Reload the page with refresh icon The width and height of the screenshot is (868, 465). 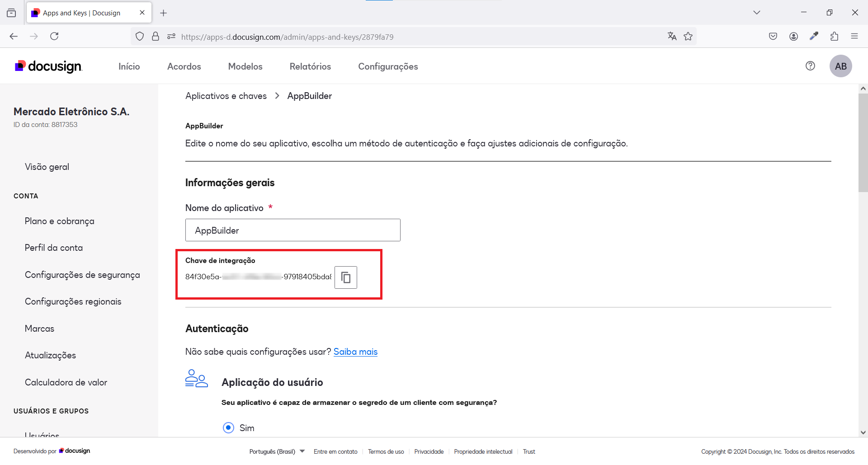click(54, 37)
